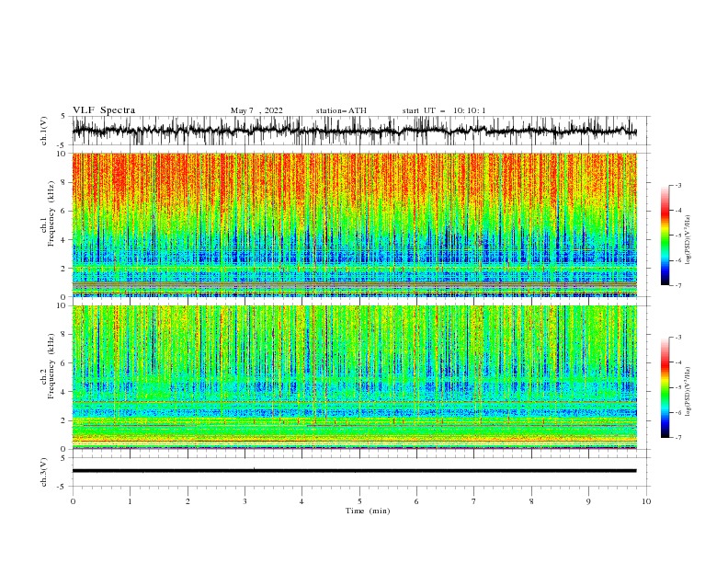Click the lower color bar's log(PSD) label
Screen dimensions: 728x563
pos(688,391)
